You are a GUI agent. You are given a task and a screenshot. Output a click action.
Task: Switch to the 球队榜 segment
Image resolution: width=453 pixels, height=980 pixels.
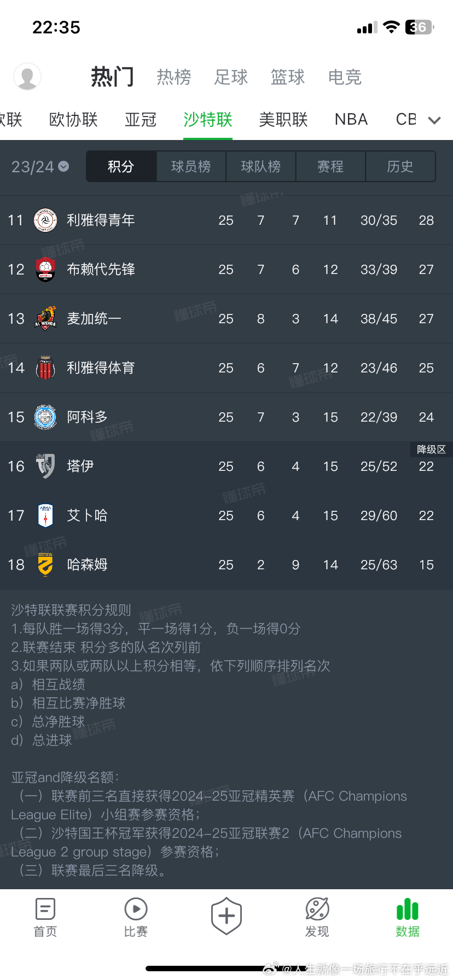click(x=261, y=167)
